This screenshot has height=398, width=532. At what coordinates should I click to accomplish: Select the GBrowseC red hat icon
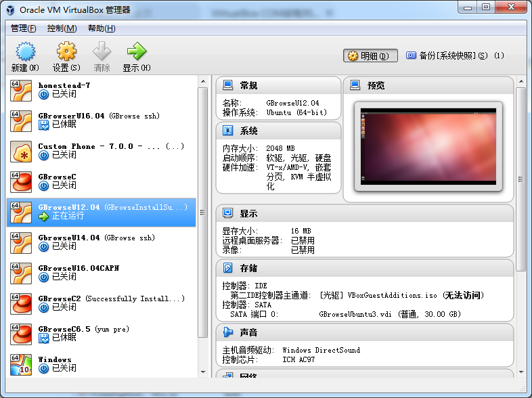21,182
